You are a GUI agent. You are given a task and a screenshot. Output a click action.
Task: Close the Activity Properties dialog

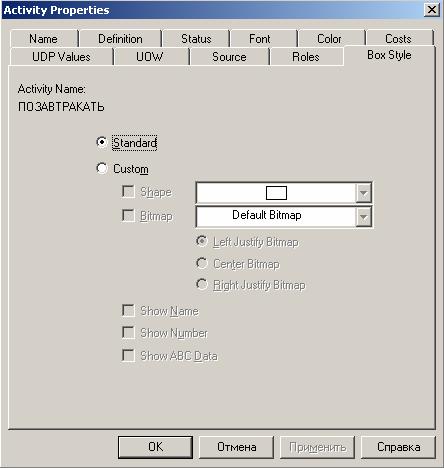click(432, 10)
